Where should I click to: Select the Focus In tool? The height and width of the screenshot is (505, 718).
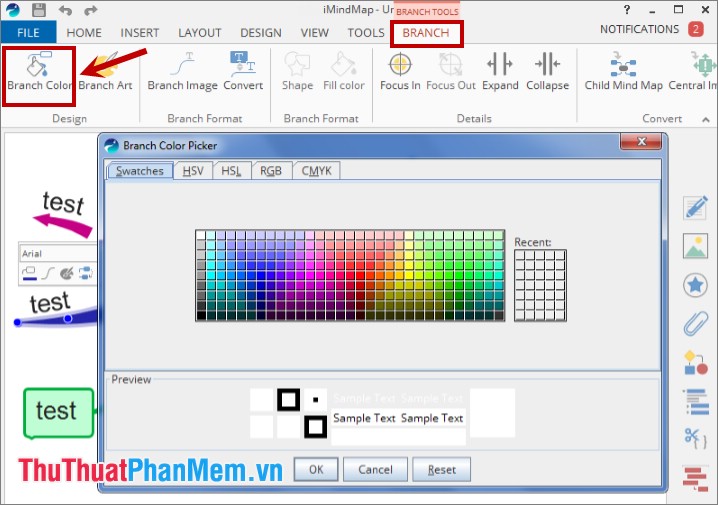[400, 73]
